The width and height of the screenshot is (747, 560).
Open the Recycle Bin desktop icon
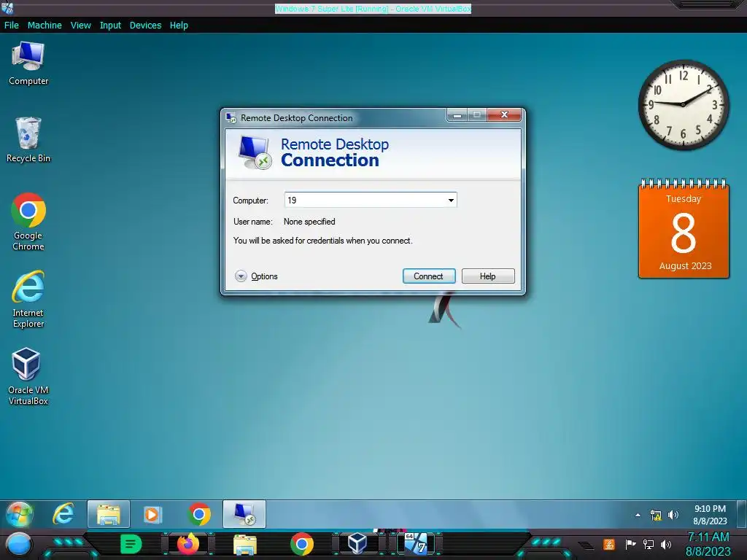(x=28, y=140)
